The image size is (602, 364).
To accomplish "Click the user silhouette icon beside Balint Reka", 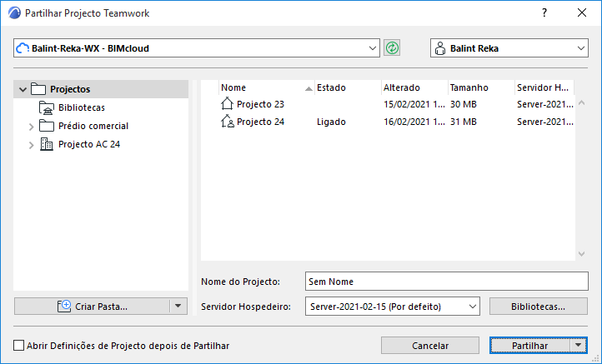I will point(440,48).
